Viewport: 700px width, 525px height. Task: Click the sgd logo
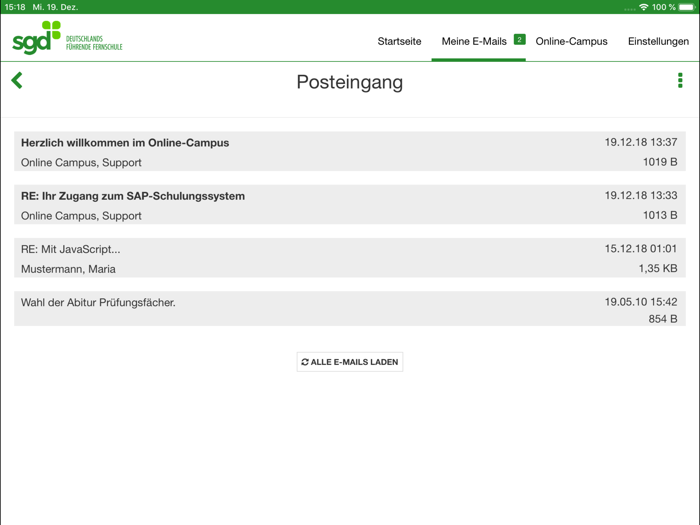(x=36, y=38)
